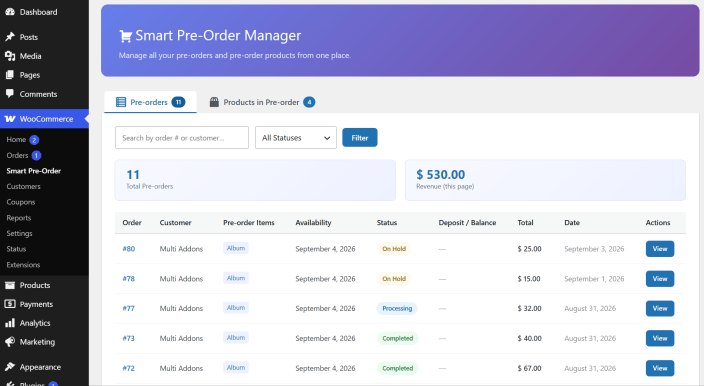704x386 pixels.
Task: Click the Posts pin icon
Action: (10, 37)
